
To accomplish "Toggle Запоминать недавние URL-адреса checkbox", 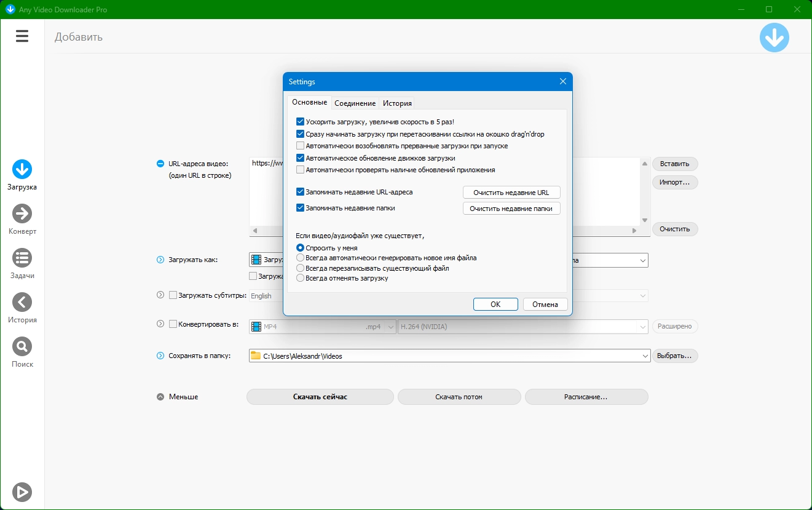I will pyautogui.click(x=300, y=192).
